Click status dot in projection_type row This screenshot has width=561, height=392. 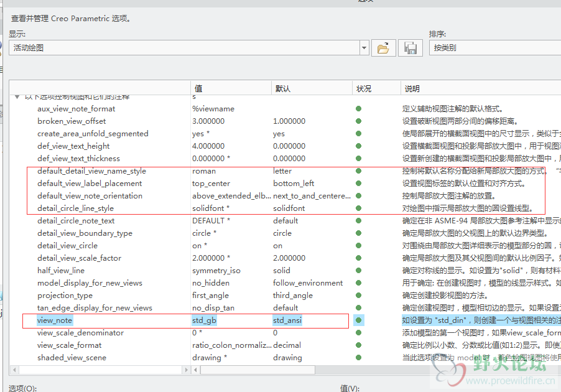(x=358, y=296)
